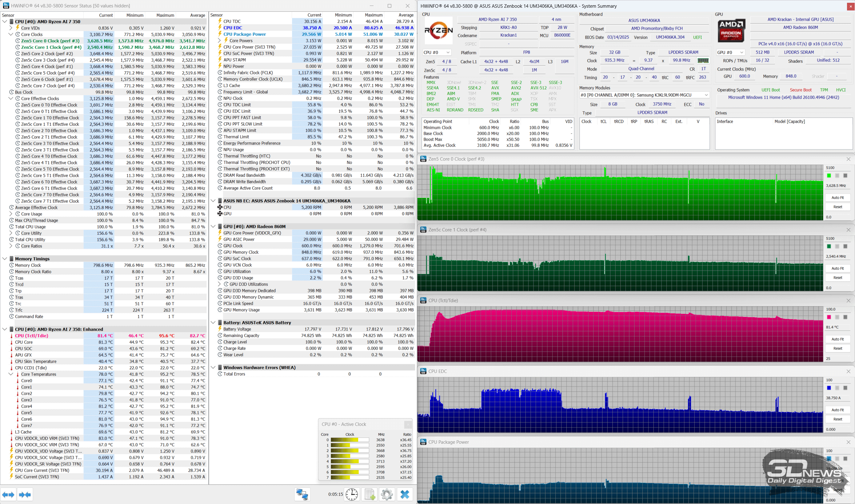The height and width of the screenshot is (504, 855).
Task: Edit the 5100 max value field of Zen5 Core 0 graph
Action: pos(837,168)
